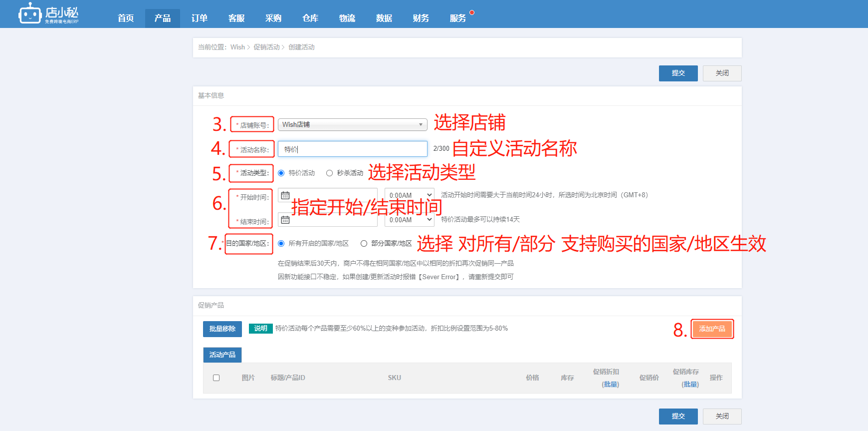868x431 pixels.
Task: Open the start time calendar icon
Action: point(285,195)
